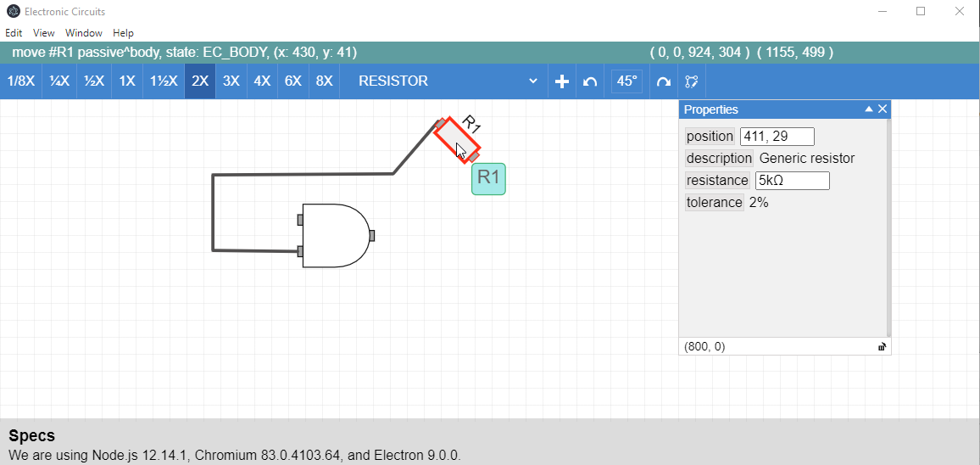980x465 pixels.
Task: Open the RESISTOR component dropdown
Action: coord(448,81)
